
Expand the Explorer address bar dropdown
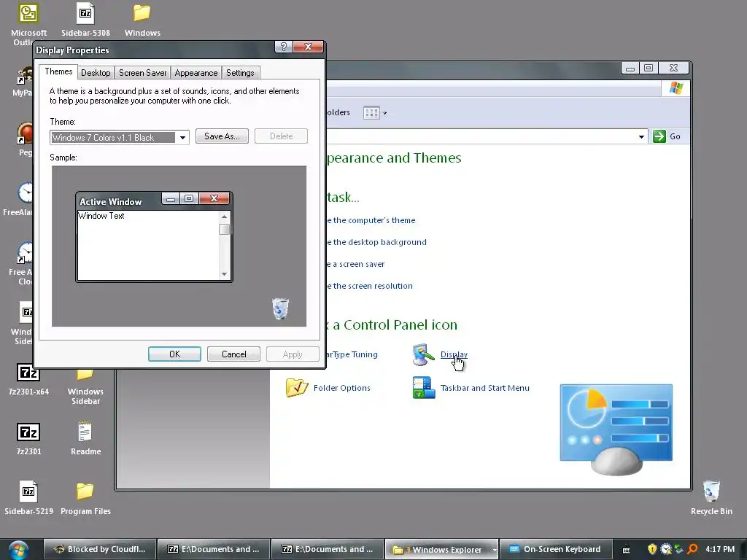[x=641, y=136]
